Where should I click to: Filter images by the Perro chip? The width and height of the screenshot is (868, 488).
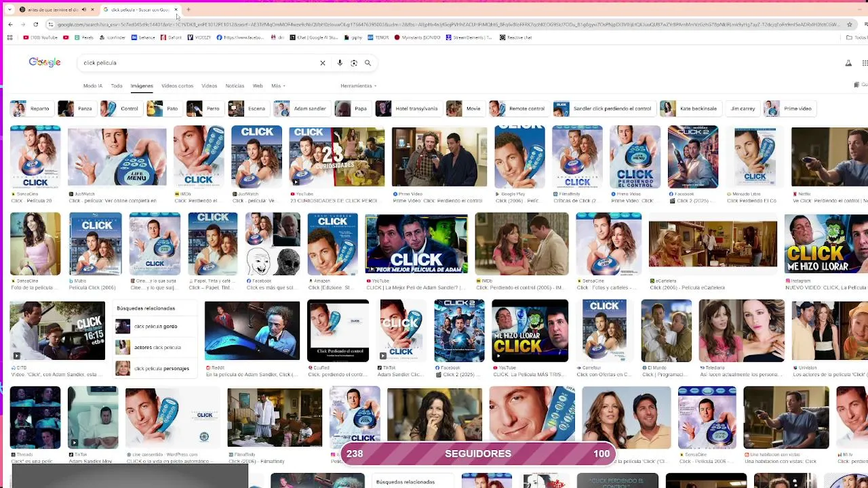click(x=205, y=108)
